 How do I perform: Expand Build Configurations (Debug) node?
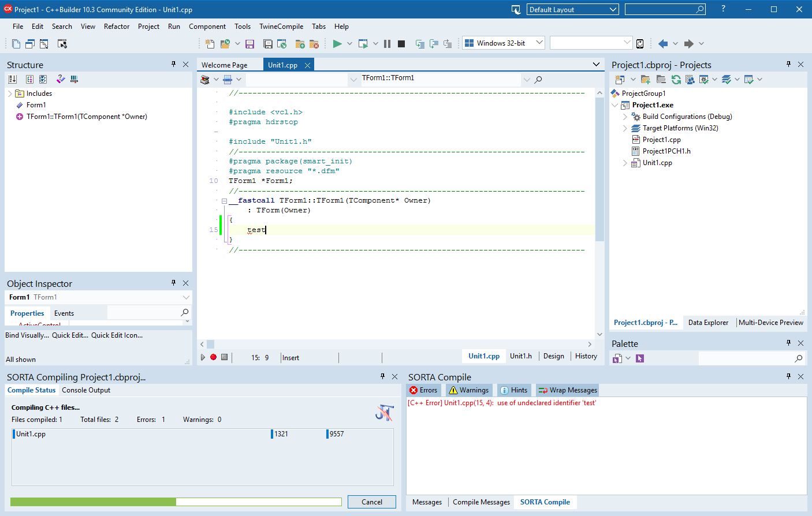pyautogui.click(x=625, y=117)
